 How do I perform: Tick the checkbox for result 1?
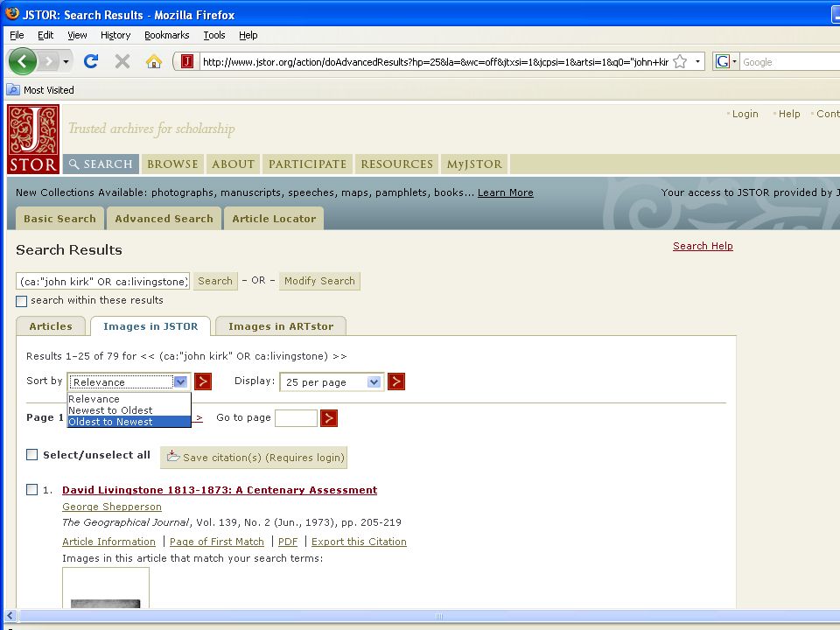coord(32,490)
